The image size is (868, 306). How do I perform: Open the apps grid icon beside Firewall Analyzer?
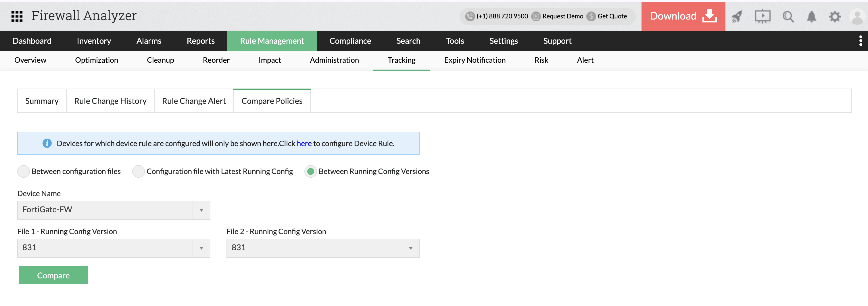tap(16, 16)
